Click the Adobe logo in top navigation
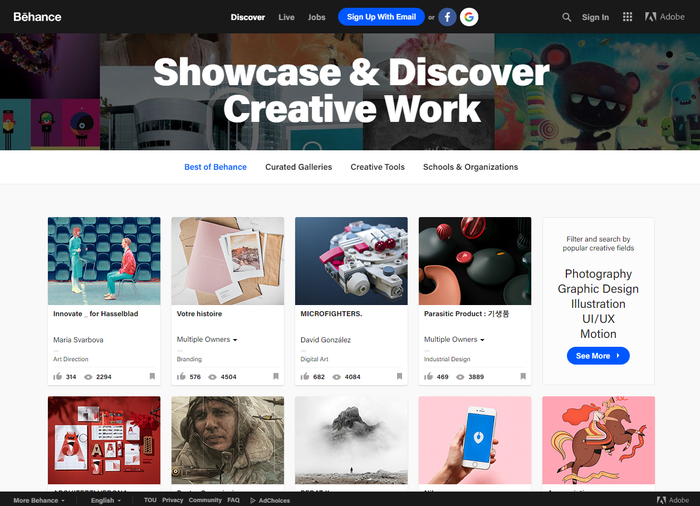The height and width of the screenshot is (506, 700). coord(665,17)
